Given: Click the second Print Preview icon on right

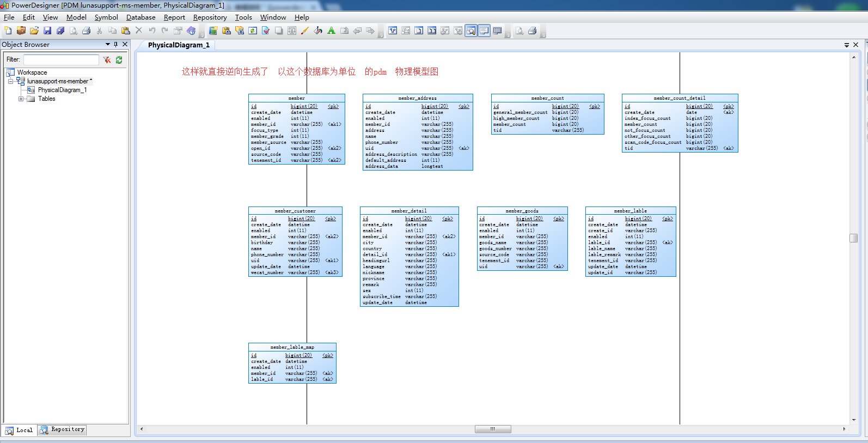Looking at the screenshot, I should [519, 31].
